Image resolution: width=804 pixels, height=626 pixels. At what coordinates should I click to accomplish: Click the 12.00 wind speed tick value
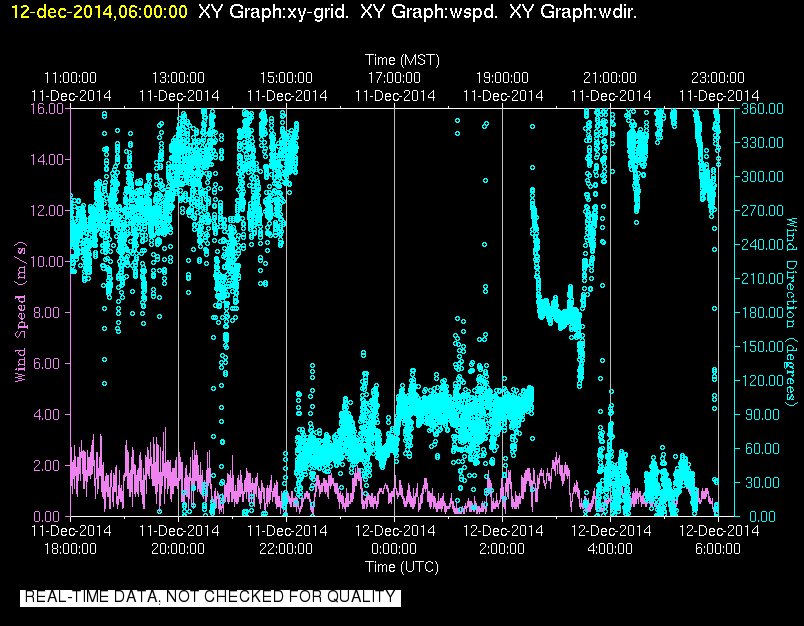click(x=47, y=211)
